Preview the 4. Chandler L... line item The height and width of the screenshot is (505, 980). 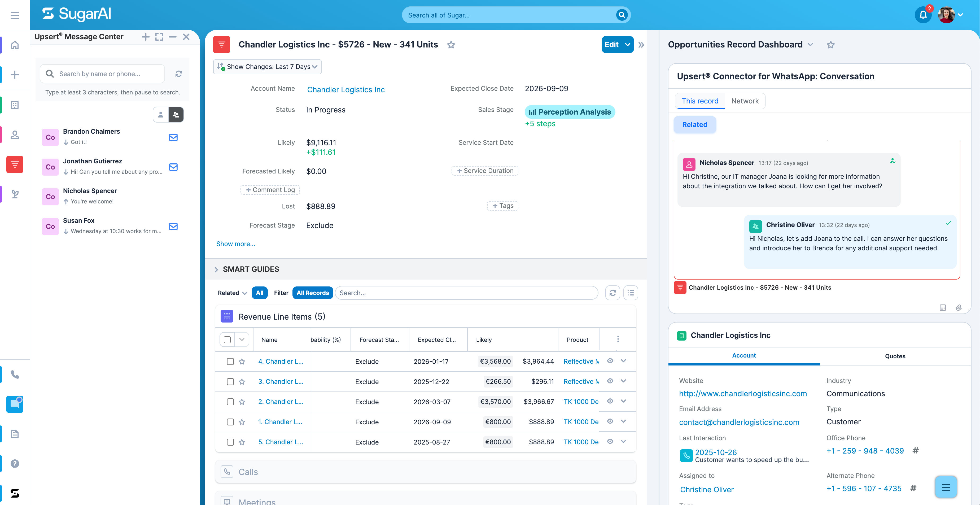(x=610, y=361)
